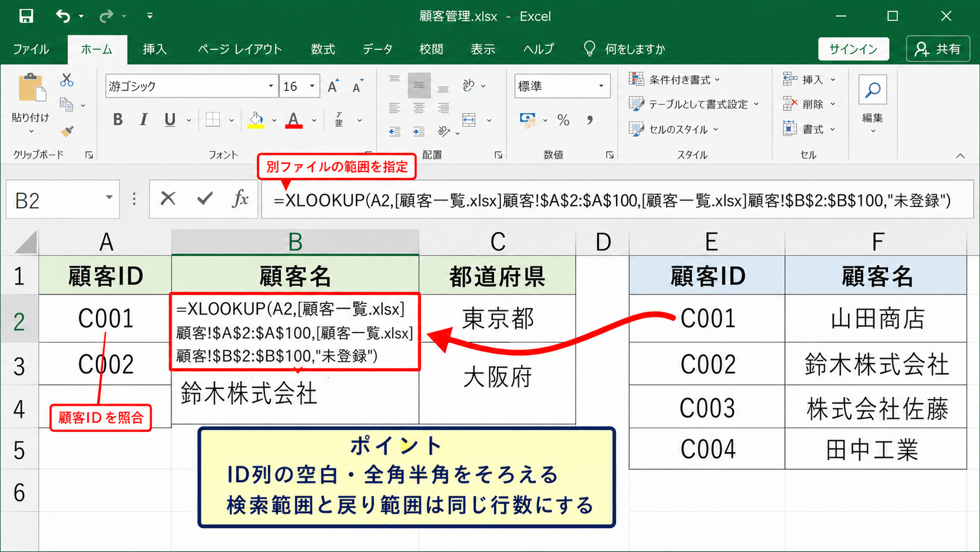This screenshot has height=552, width=980.
Task: Apply comma style
Action: (590, 120)
